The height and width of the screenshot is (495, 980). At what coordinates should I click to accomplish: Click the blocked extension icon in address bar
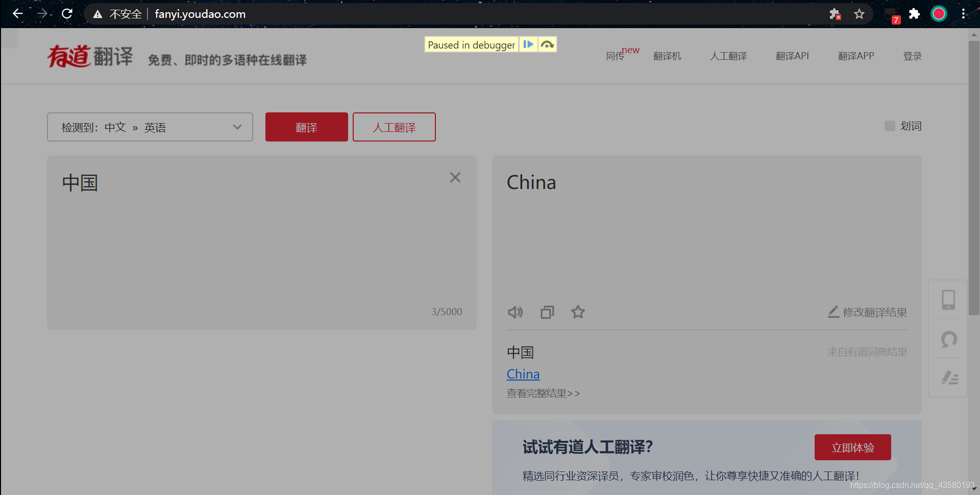pos(835,14)
